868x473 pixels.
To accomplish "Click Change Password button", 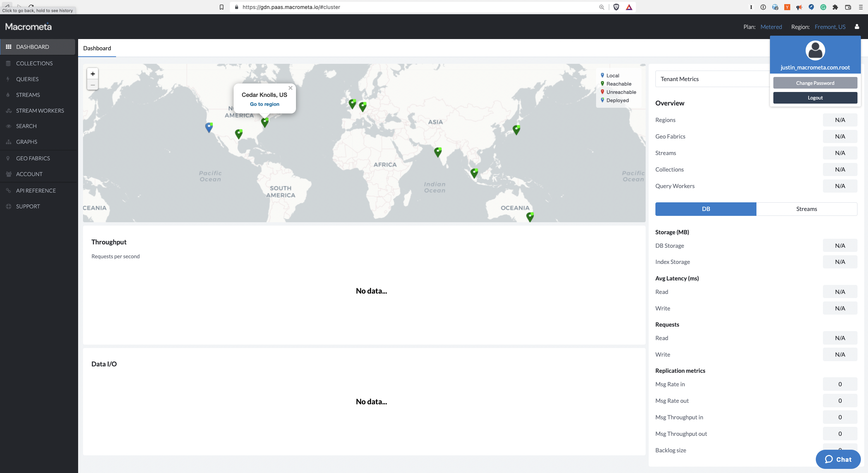I will [815, 83].
